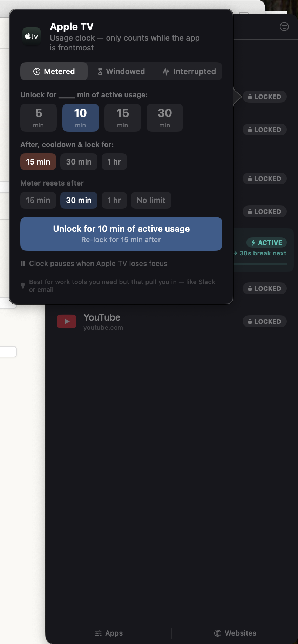This screenshot has width=298, height=644.
Task: Set cooldown lock to 30 min
Action: (x=79, y=162)
